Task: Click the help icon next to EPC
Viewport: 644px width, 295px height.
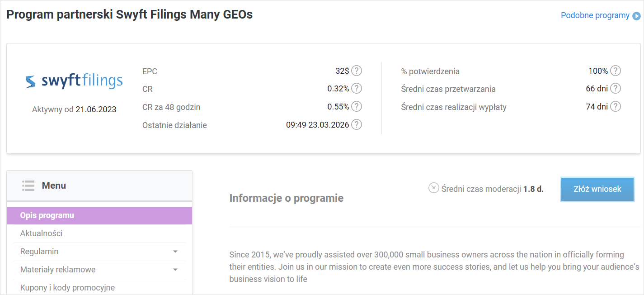Action: click(357, 71)
